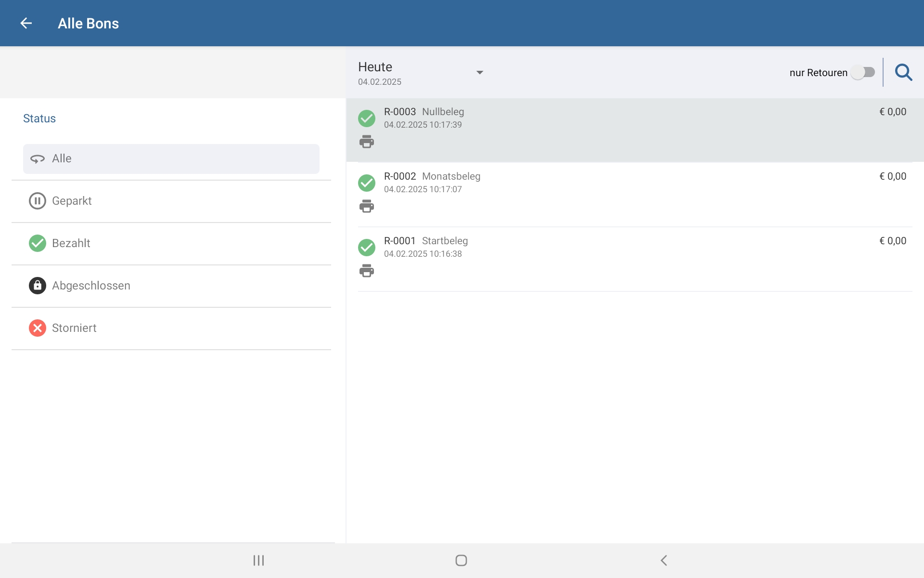Screen dimensions: 924x578
Task: Open Android recent apps button
Action: pyautogui.click(x=258, y=560)
